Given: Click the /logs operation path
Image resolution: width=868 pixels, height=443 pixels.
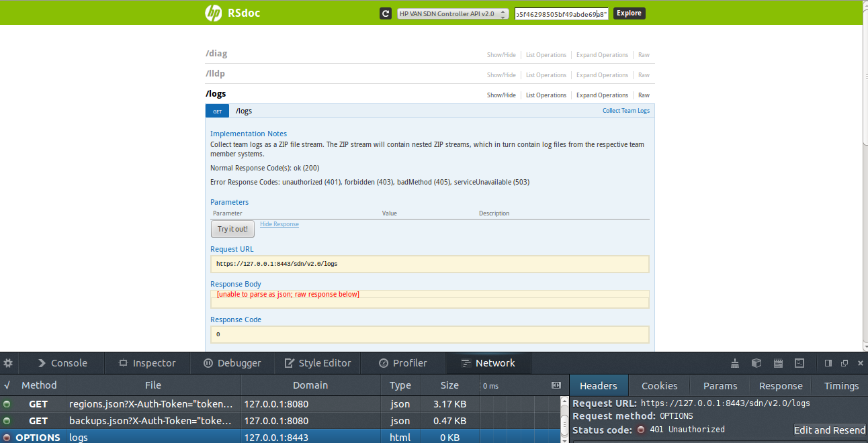Looking at the screenshot, I should (x=244, y=111).
